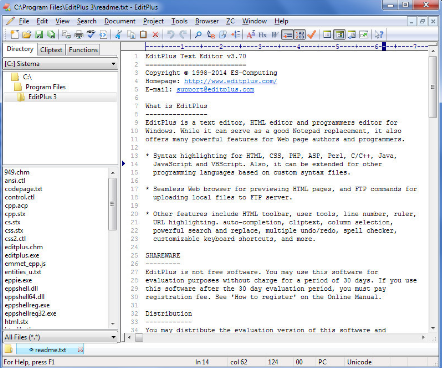The width and height of the screenshot is (442, 368).
Task: Click the context Help pointer icon
Action: click(x=379, y=34)
